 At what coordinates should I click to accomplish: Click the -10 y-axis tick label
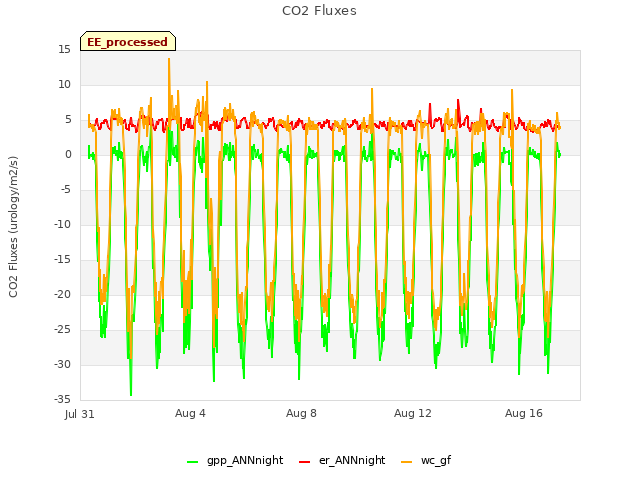point(62,224)
